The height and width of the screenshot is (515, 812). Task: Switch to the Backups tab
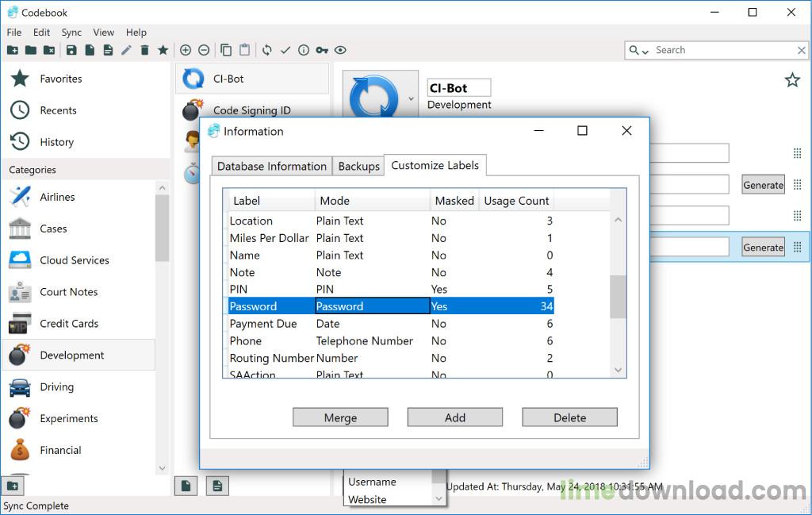pyautogui.click(x=359, y=167)
